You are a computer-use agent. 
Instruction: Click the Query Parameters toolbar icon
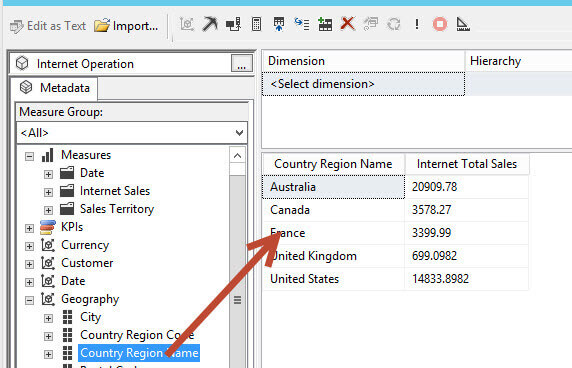(x=371, y=24)
